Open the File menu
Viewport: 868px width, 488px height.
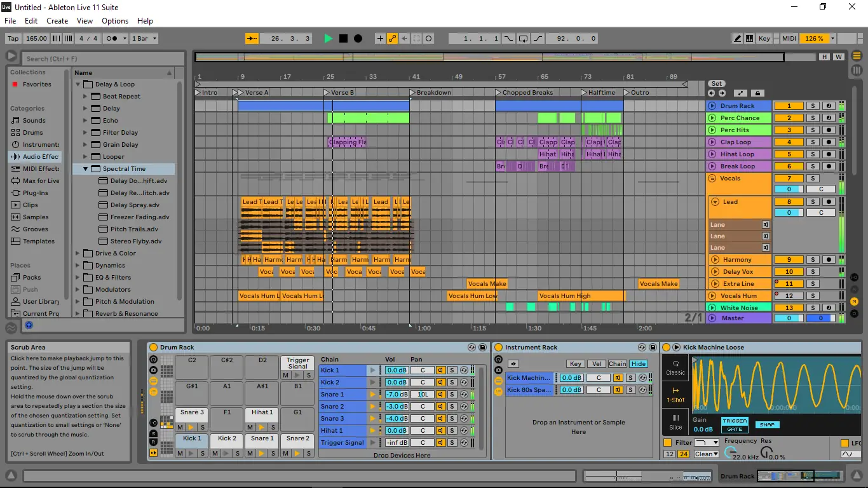pos(10,21)
